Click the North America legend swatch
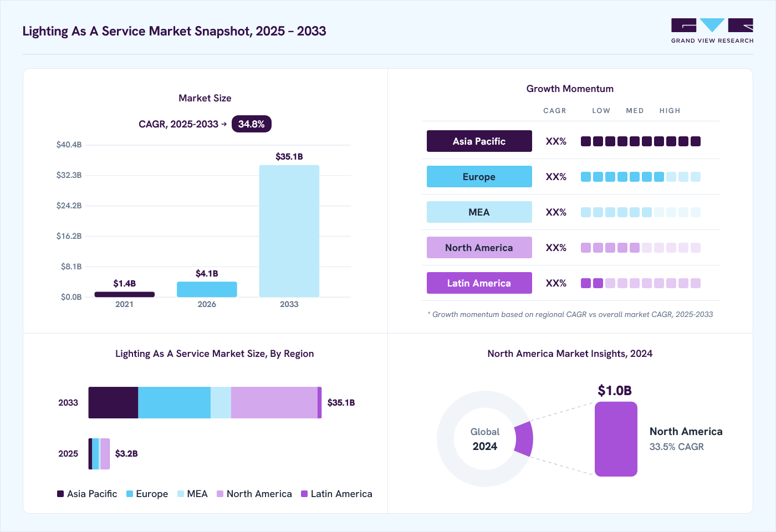The width and height of the screenshot is (776, 532). pyautogui.click(x=220, y=494)
